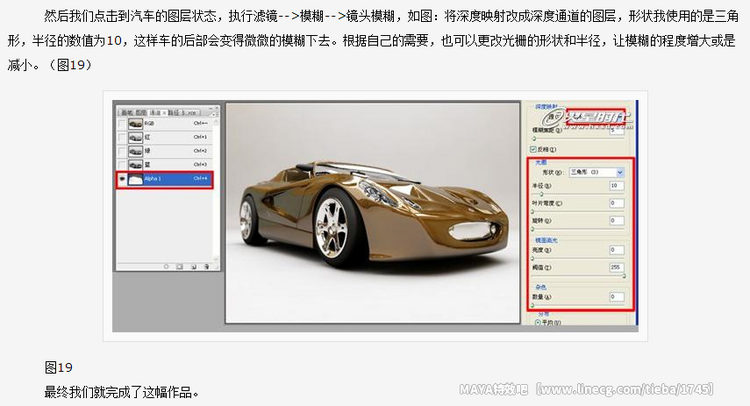Show the 绿 channel visibility box
The width and height of the screenshot is (750, 406).
122,151
